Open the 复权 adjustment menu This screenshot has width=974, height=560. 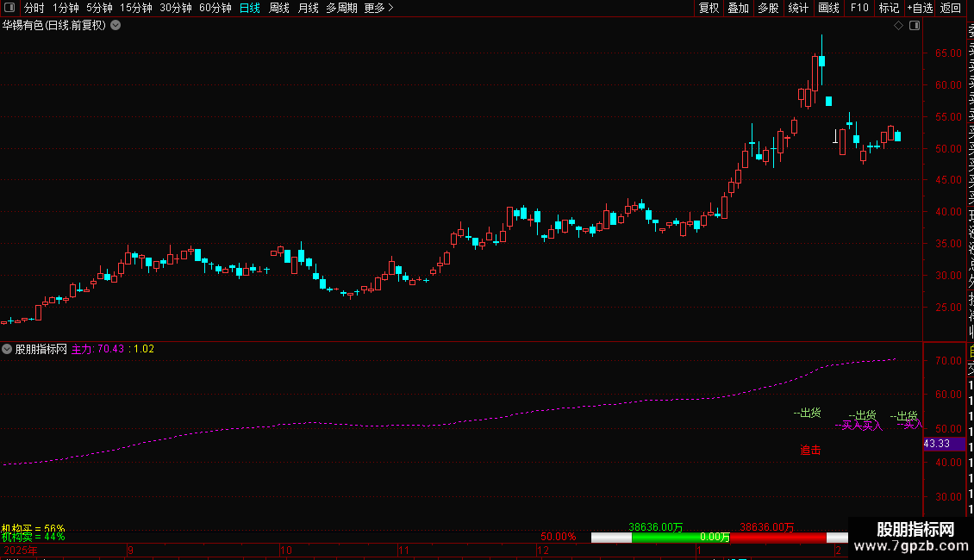point(709,8)
